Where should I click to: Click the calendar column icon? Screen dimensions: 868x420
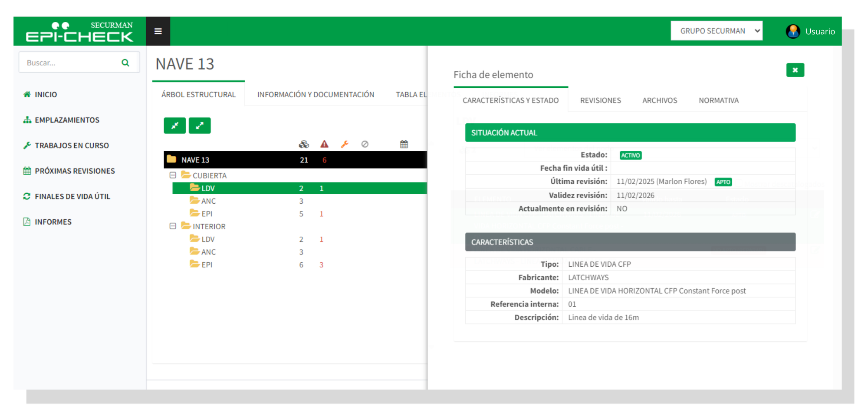click(x=404, y=144)
